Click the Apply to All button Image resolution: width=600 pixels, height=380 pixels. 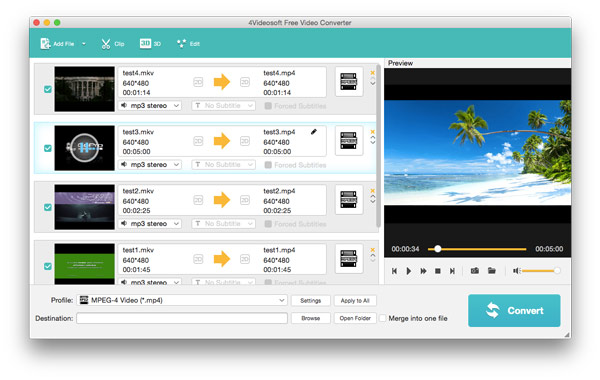click(355, 300)
